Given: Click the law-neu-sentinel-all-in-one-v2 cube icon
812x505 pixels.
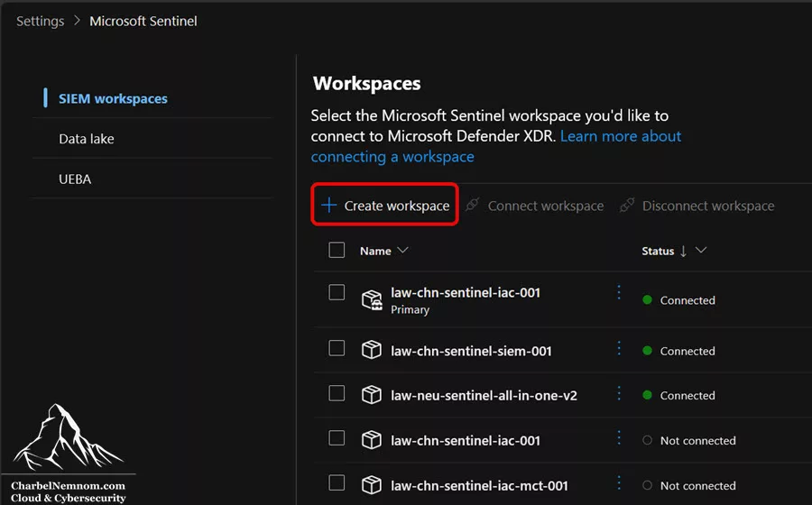Looking at the screenshot, I should click(372, 395).
